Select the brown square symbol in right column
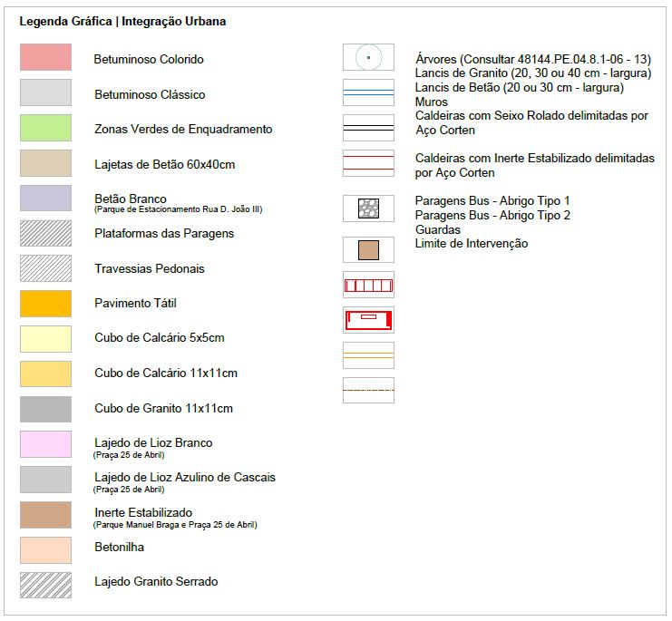The height and width of the screenshot is (621, 672). point(368,250)
